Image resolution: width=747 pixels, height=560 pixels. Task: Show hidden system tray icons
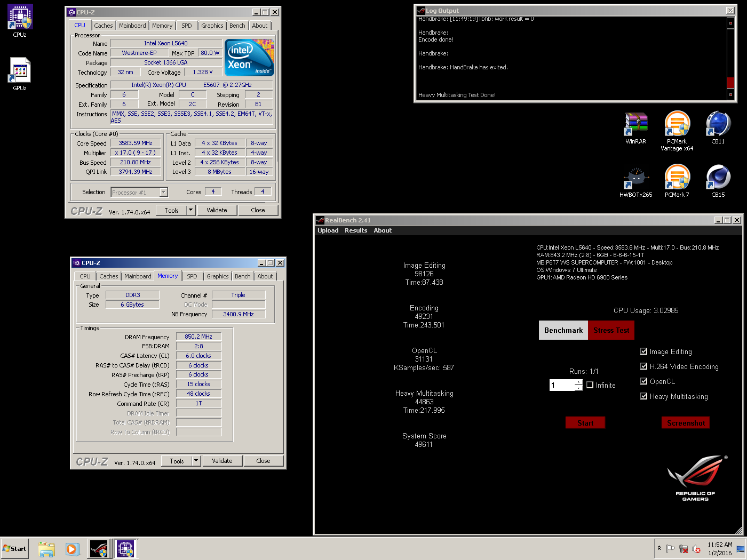659,548
